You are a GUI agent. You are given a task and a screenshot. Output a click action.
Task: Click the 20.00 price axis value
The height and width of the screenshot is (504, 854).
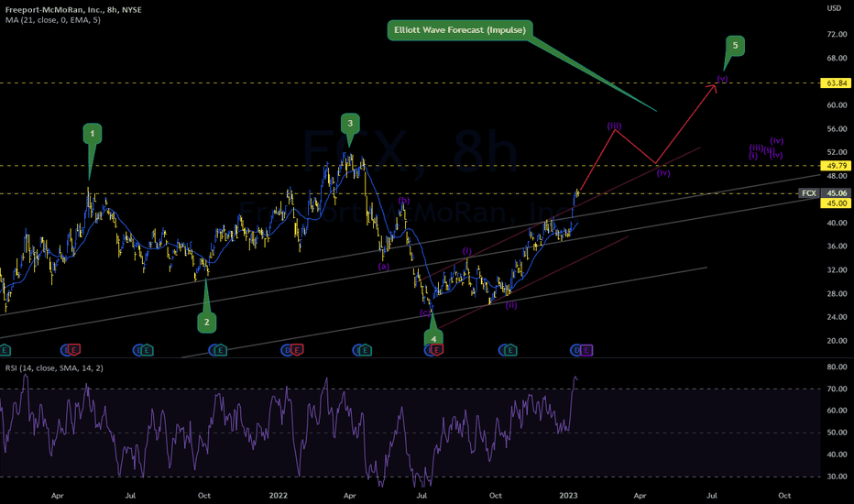(x=837, y=341)
